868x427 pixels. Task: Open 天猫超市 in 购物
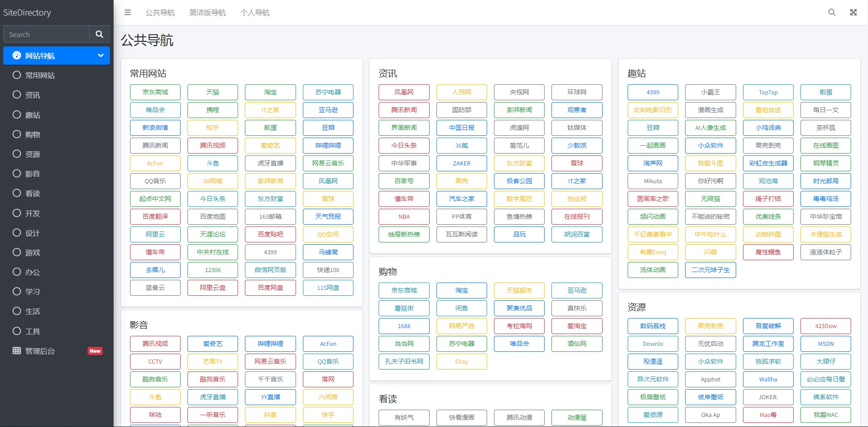(x=519, y=290)
